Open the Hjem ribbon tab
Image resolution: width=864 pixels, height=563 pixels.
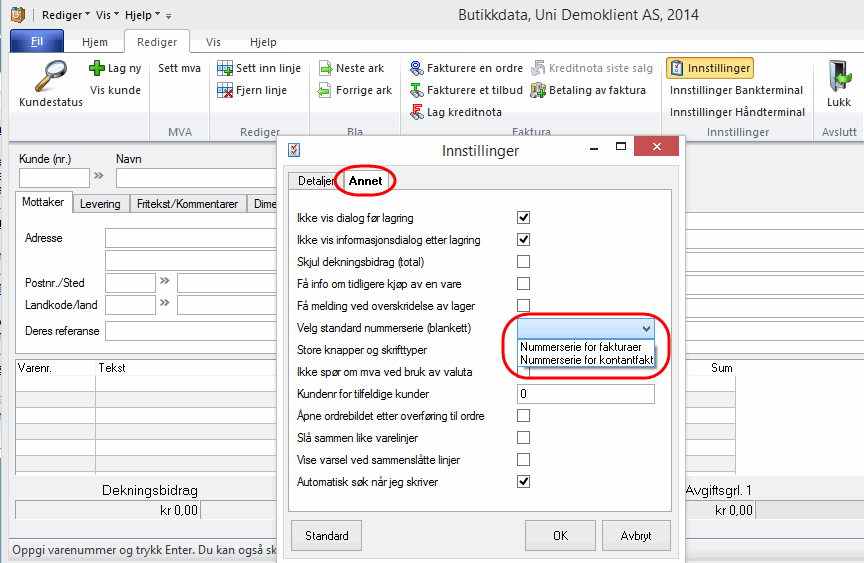94,42
